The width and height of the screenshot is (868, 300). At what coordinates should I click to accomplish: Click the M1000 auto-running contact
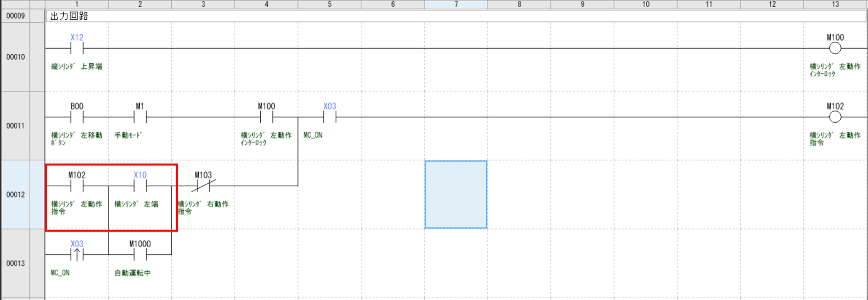140,254
